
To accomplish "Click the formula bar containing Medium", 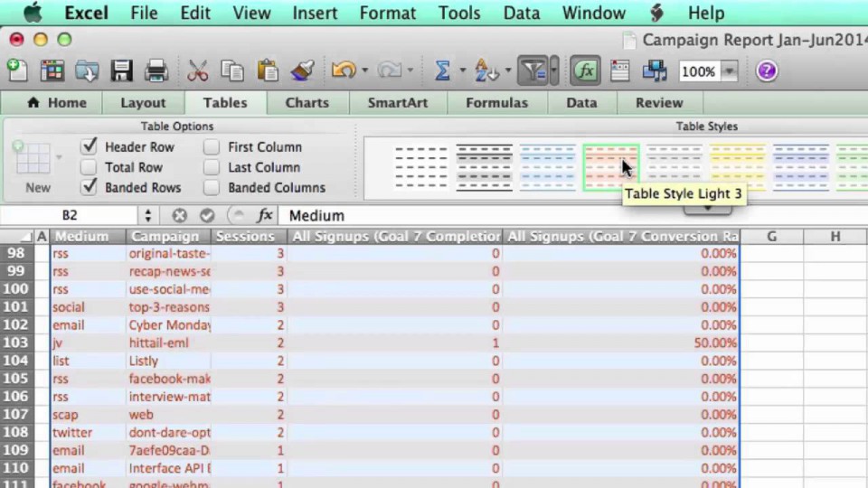I will (x=573, y=215).
